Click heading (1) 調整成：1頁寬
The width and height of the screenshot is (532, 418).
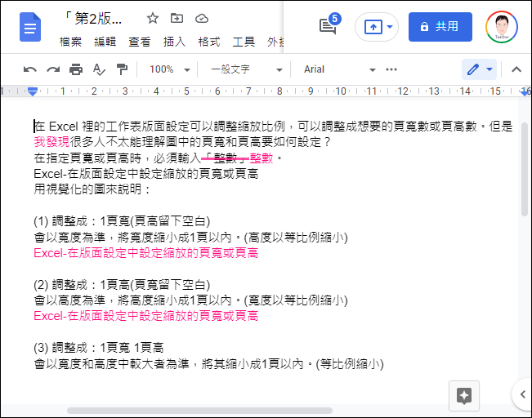(122, 221)
